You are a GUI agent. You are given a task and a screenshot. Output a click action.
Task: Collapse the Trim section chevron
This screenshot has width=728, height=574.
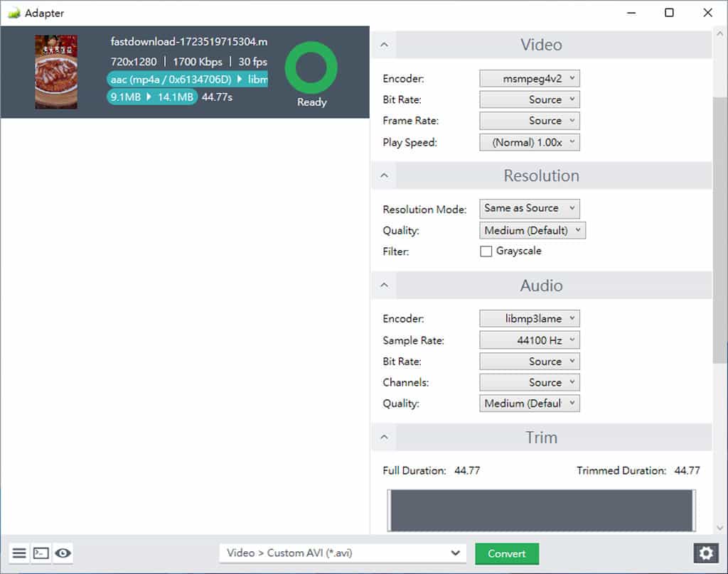[384, 437]
